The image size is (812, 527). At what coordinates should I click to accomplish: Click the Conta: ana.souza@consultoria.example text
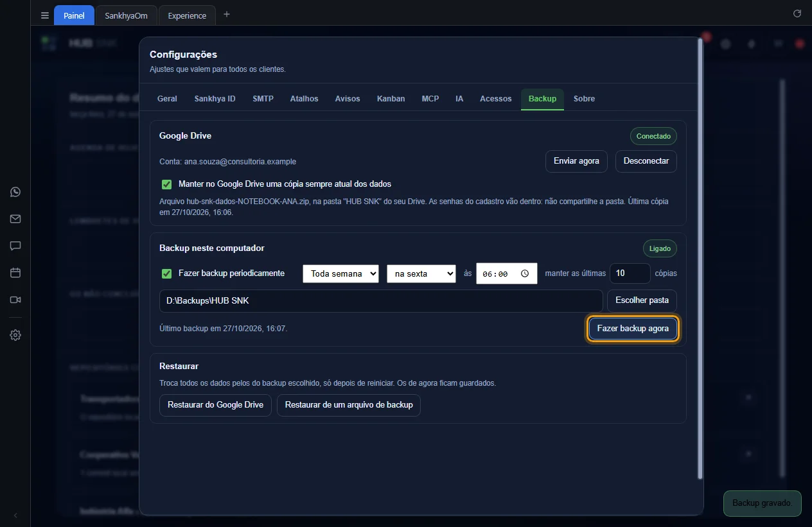click(227, 162)
